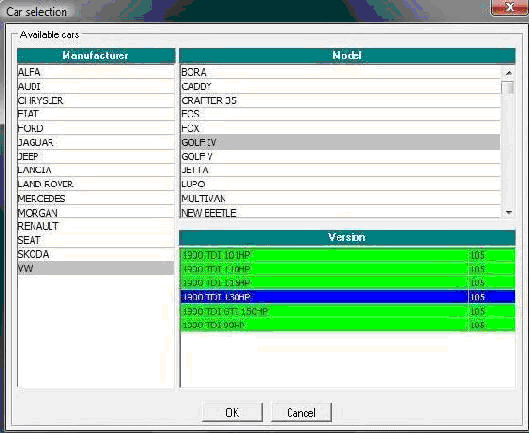Choose JAGUAR from the list
This screenshot has width=529, height=433.
coord(96,142)
